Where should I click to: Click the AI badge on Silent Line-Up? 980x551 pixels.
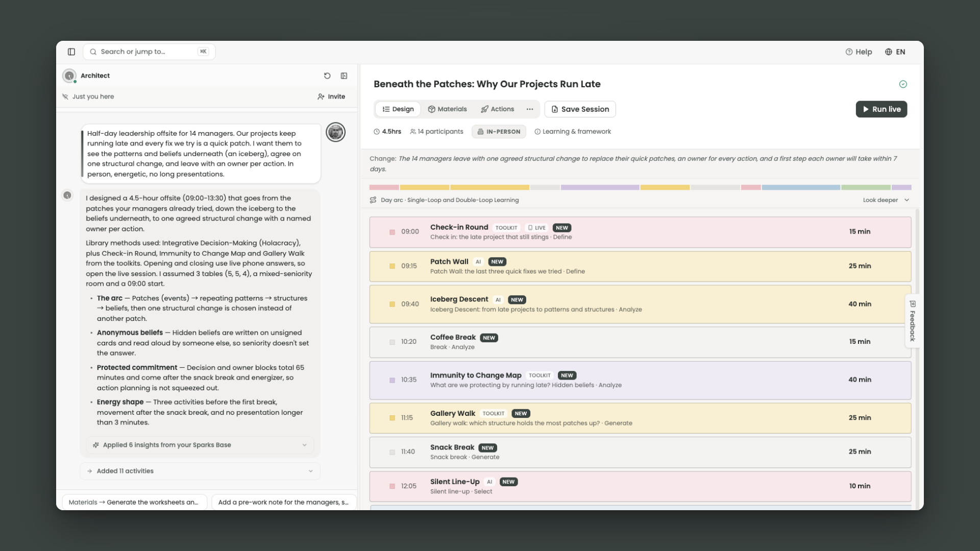(489, 482)
